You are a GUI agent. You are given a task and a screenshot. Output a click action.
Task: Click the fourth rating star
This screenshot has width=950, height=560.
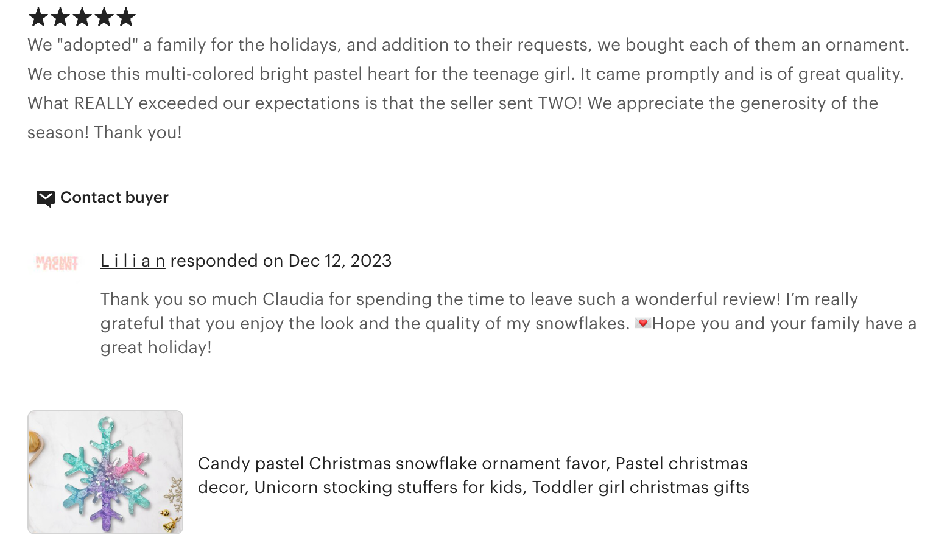(104, 17)
